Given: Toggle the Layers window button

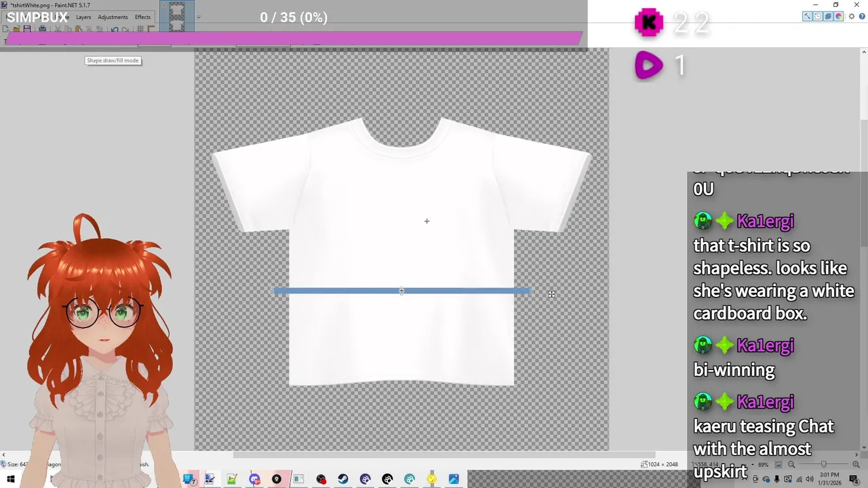Looking at the screenshot, I should pyautogui.click(x=828, y=16).
